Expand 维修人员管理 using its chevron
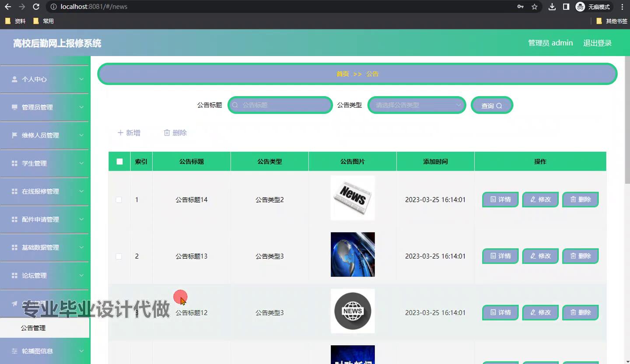Screen dimensions: 630x364 81,135
